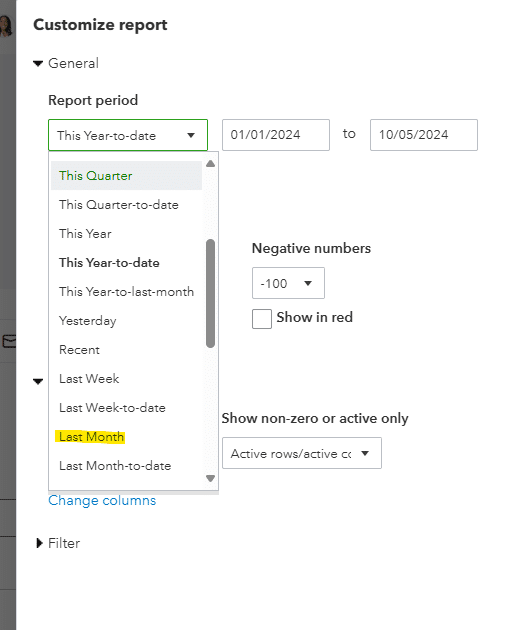Click the dropdown list scroll down arrow

(x=210, y=478)
